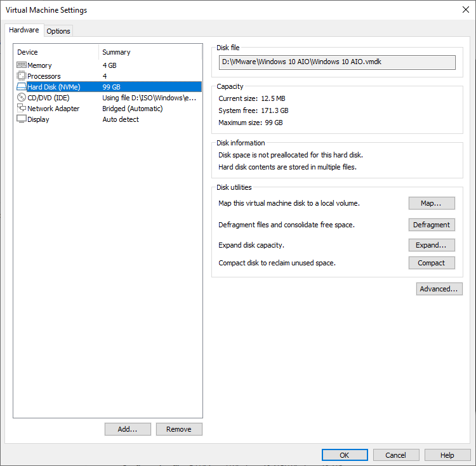
Task: Remove the selected hardware device
Action: [x=179, y=429]
